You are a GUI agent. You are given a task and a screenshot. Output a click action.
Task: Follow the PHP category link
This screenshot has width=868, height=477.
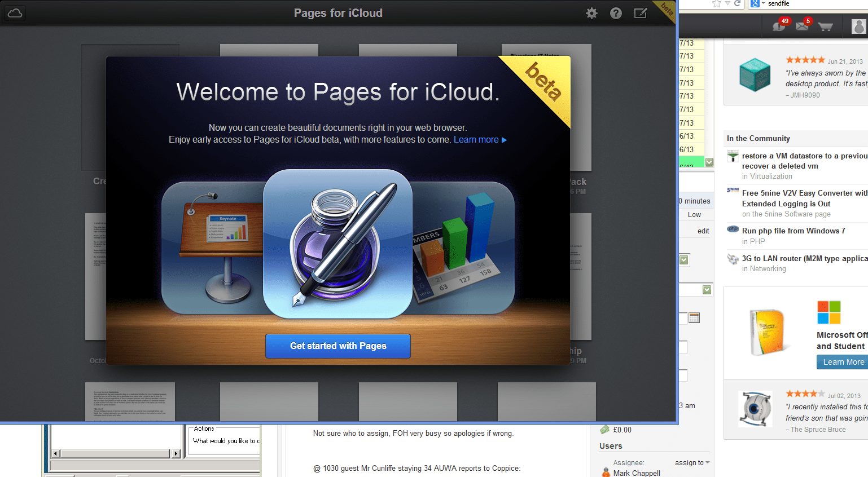(x=757, y=241)
